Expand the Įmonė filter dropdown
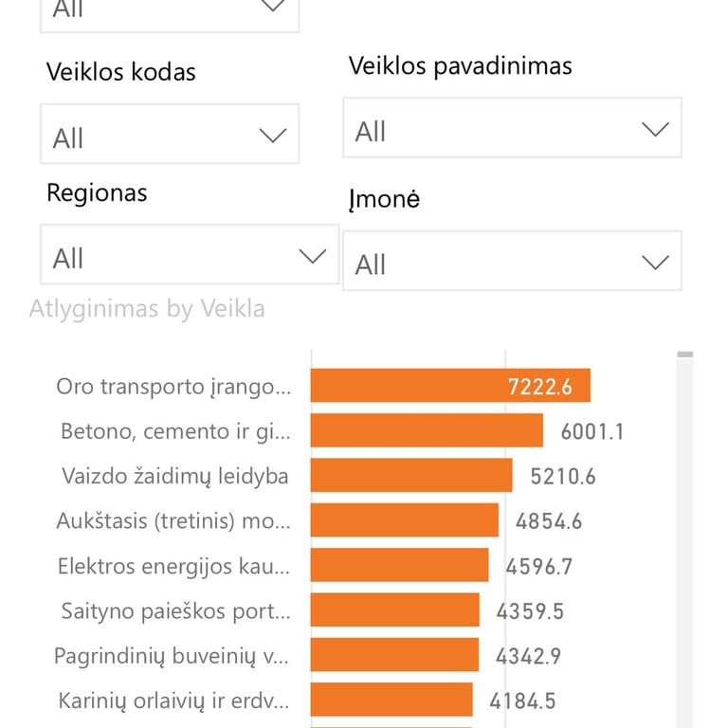The height and width of the screenshot is (728, 728). 512,261
